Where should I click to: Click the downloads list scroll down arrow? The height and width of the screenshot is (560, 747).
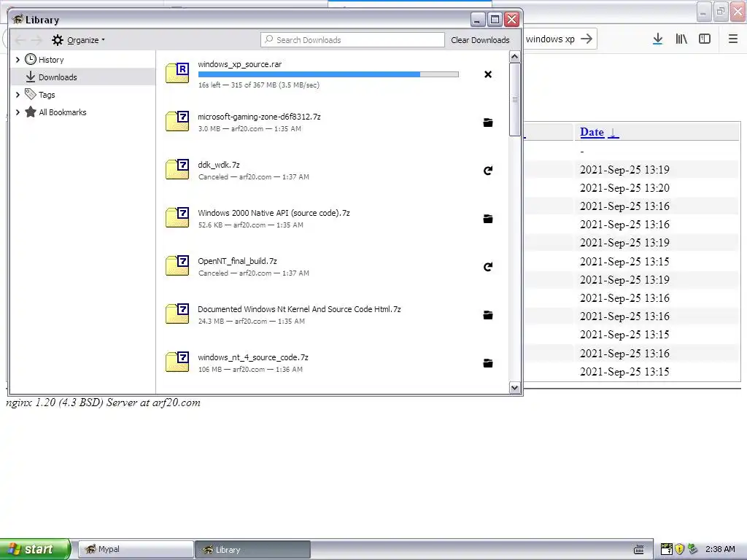pyautogui.click(x=514, y=388)
